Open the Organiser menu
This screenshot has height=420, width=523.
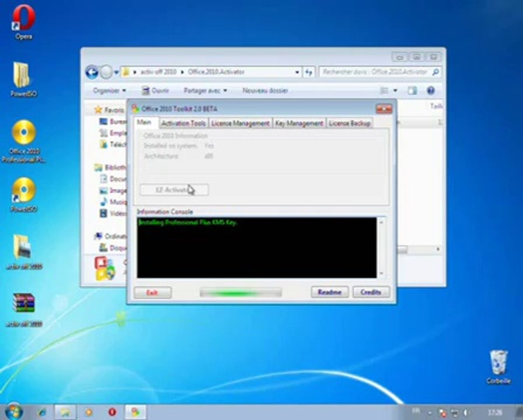coord(109,90)
